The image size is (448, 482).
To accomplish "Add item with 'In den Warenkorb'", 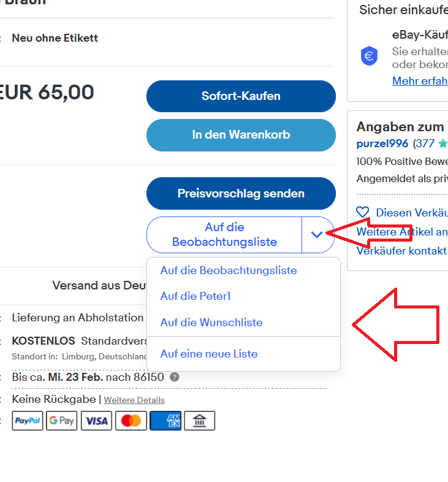I will point(241,135).
